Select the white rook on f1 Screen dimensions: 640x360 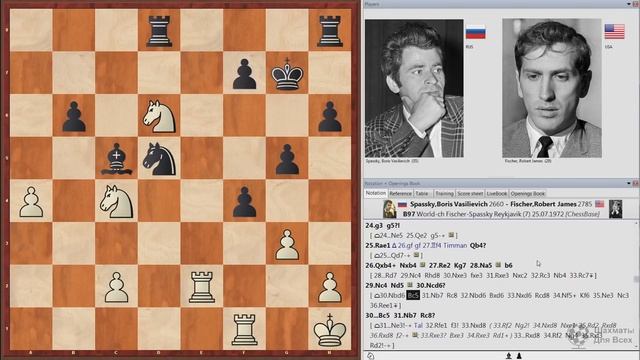coord(244,330)
